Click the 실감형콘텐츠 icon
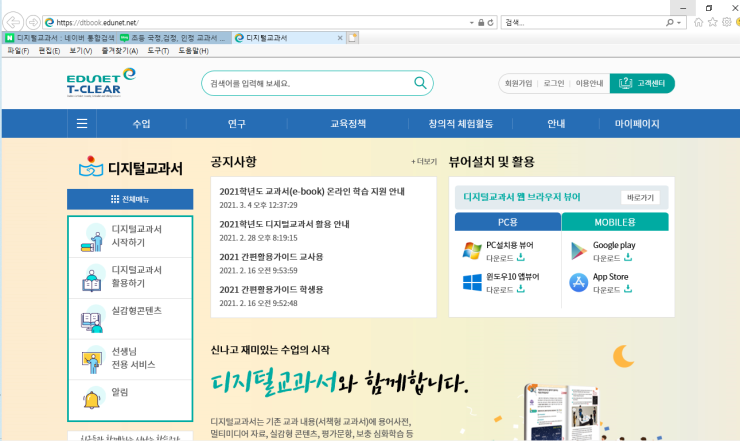The image size is (740, 441). coord(92,319)
